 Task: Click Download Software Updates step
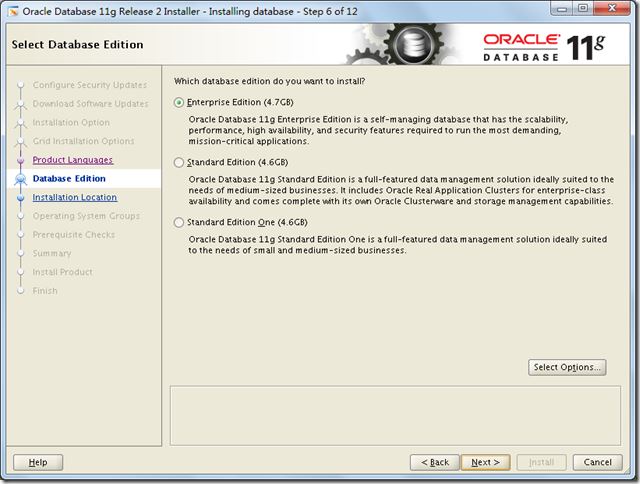coord(90,104)
